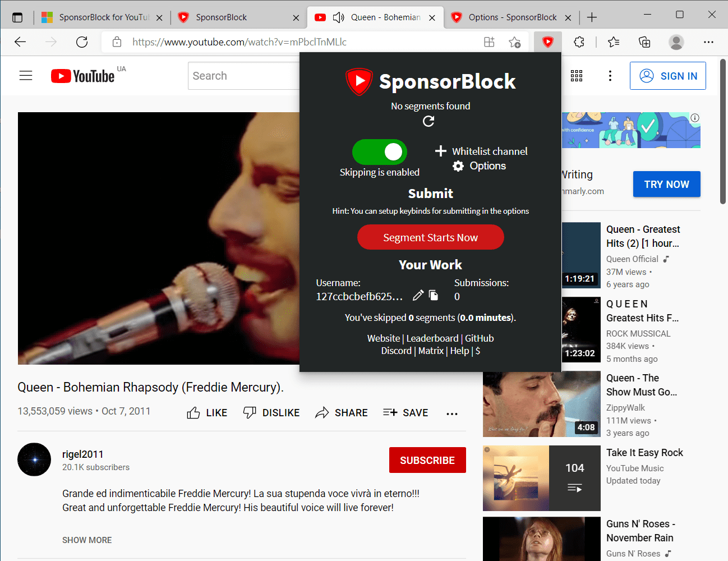Add this page to favorites

pyautogui.click(x=514, y=42)
